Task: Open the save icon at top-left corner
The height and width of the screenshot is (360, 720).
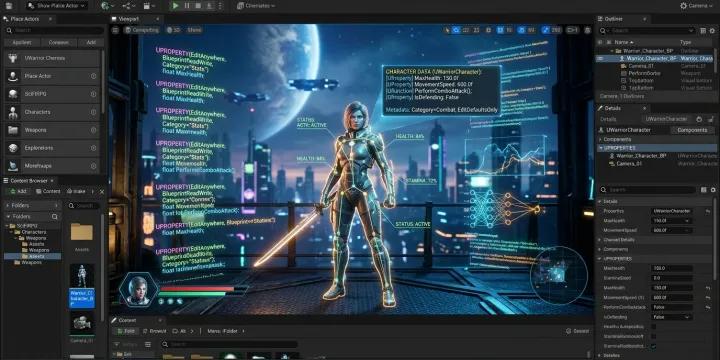Action: tap(8, 6)
